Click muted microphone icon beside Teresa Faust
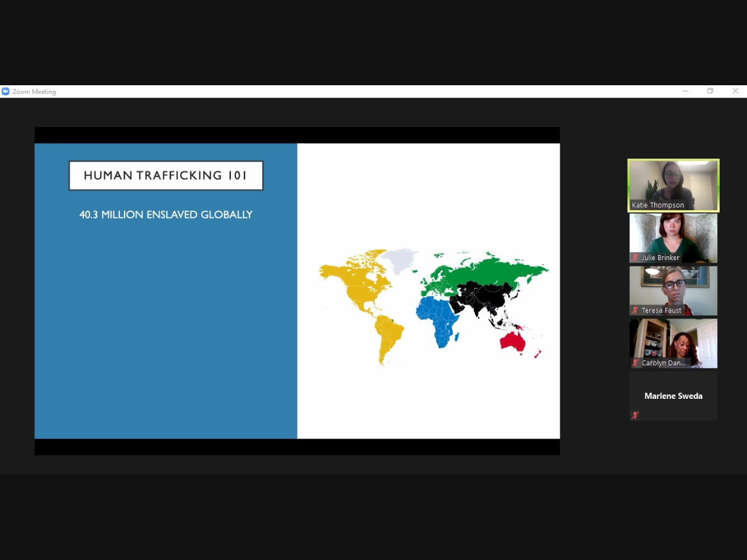Screen dimensions: 747x560 point(635,310)
